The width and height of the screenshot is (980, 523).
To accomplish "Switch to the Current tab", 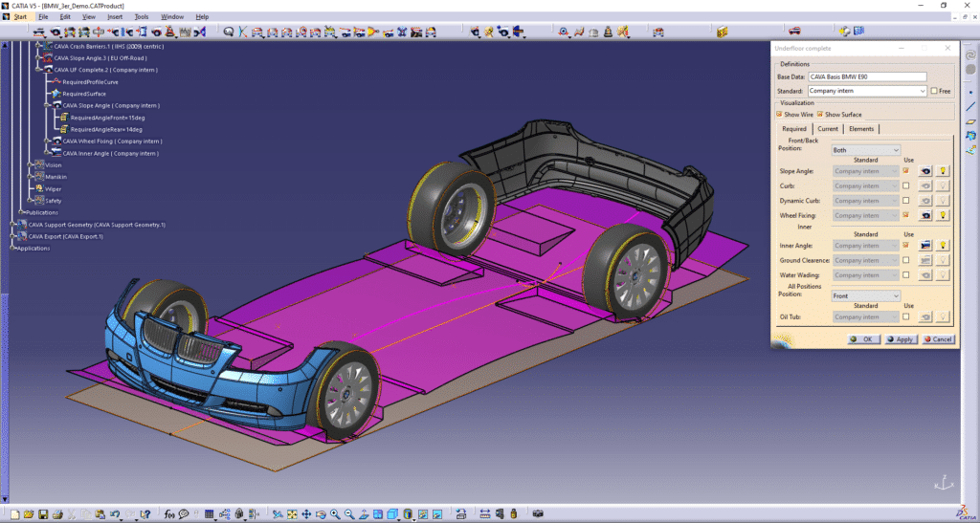I will [828, 128].
